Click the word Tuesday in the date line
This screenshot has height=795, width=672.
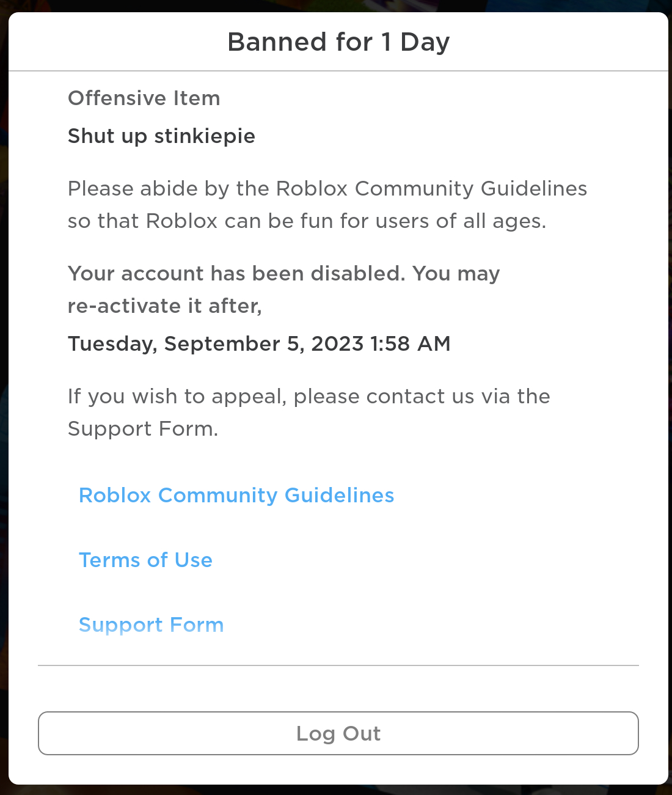point(112,344)
